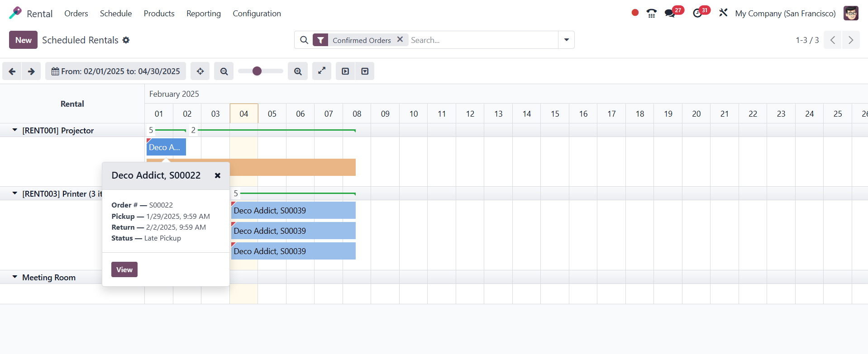Open the conversations messages icon
Image resolution: width=868 pixels, height=354 pixels.
[670, 14]
